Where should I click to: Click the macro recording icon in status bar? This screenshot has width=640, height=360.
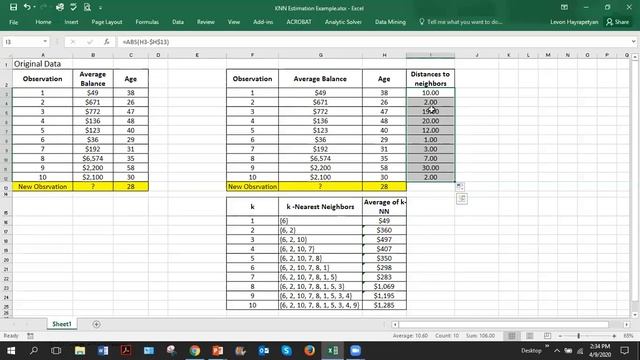(30, 336)
